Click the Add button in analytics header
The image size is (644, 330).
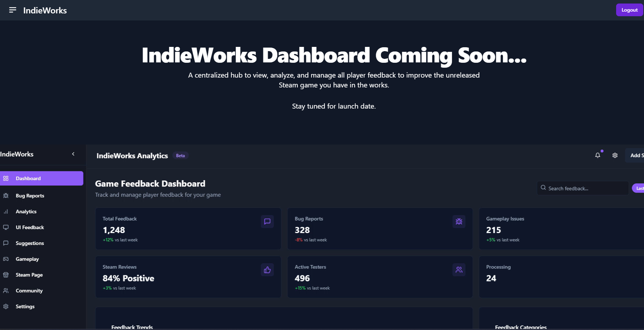[635, 155]
